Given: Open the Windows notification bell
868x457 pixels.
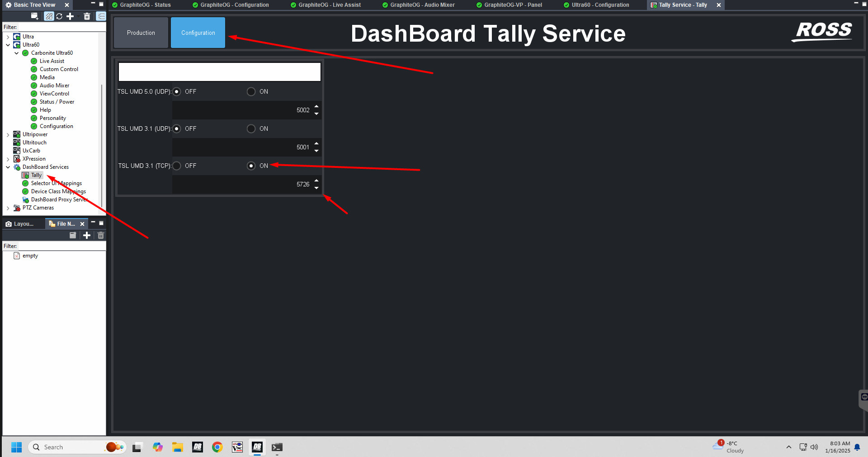Looking at the screenshot, I should click(857, 447).
